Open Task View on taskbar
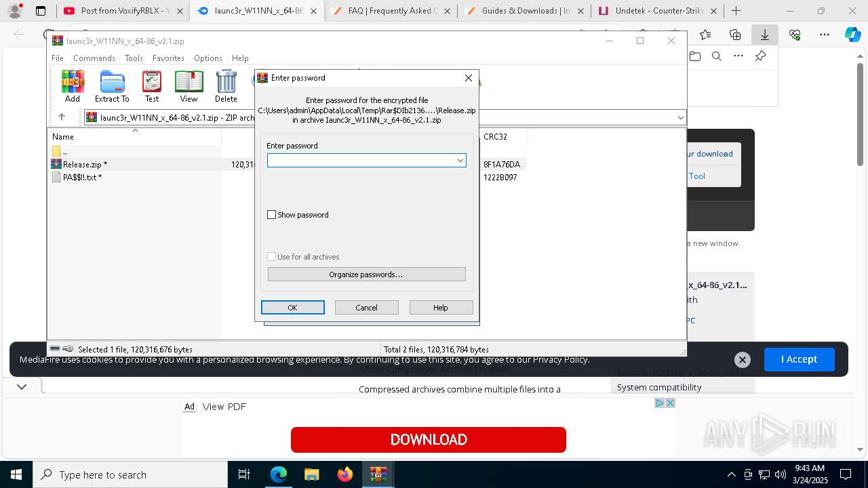Screen dimensions: 868x488 coord(245,474)
